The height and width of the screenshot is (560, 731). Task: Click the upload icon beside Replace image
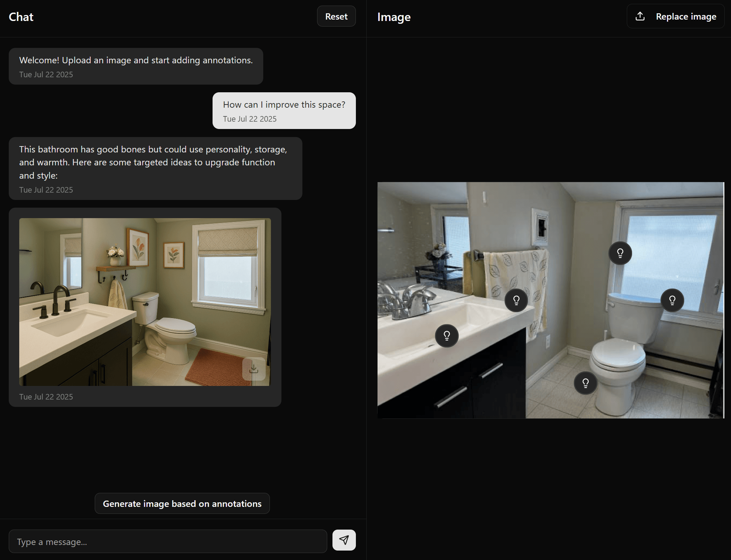click(x=640, y=16)
